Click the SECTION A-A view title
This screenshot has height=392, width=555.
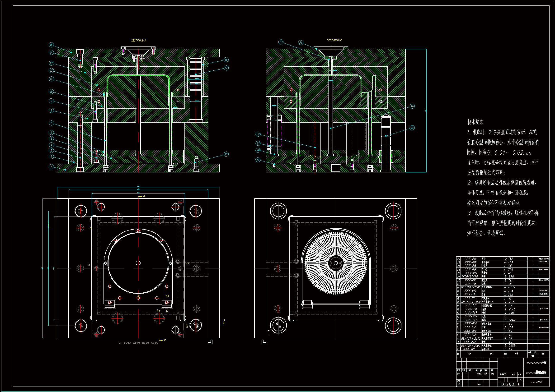(x=138, y=41)
